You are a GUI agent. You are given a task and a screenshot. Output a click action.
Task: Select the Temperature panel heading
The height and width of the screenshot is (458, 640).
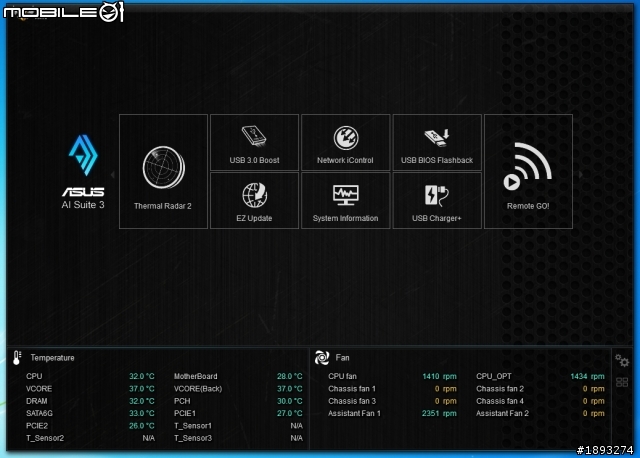(52, 358)
